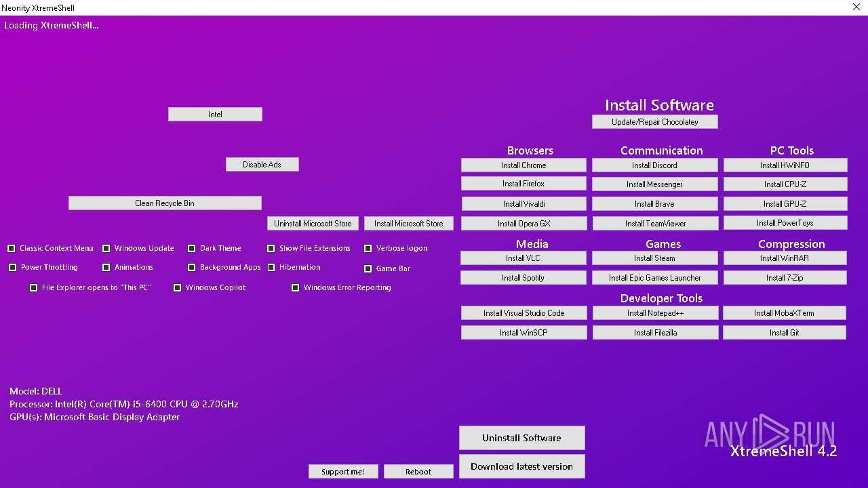The image size is (868, 488).
Task: Click Install MobaXTerm button
Action: click(x=784, y=313)
